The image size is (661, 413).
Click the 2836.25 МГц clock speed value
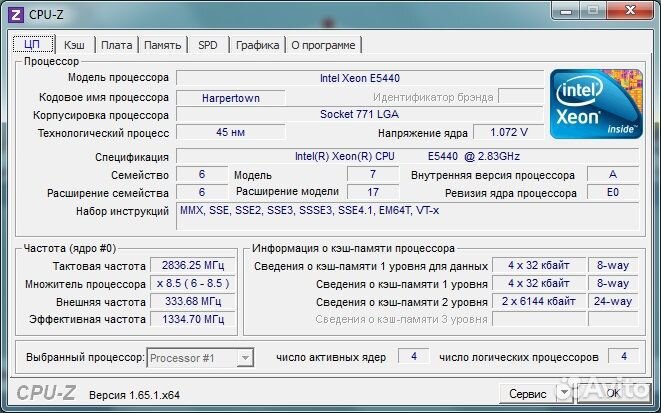[193, 265]
